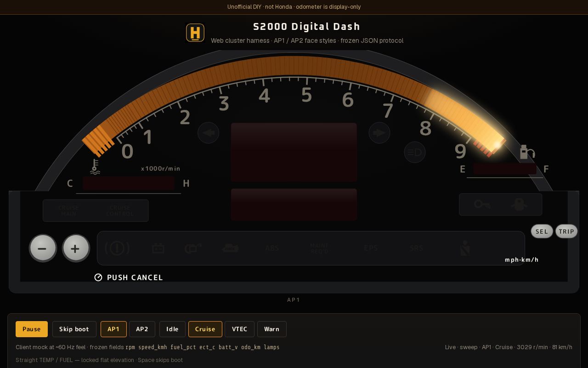The height and width of the screenshot is (368, 588).
Task: Click the coolant temperature thermometer icon
Action: [x=95, y=167]
